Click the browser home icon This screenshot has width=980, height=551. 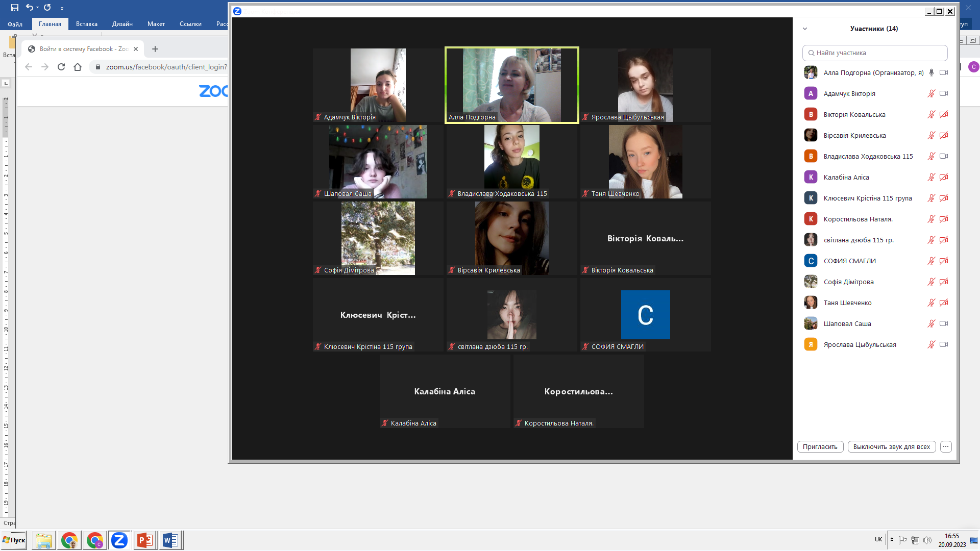point(78,67)
